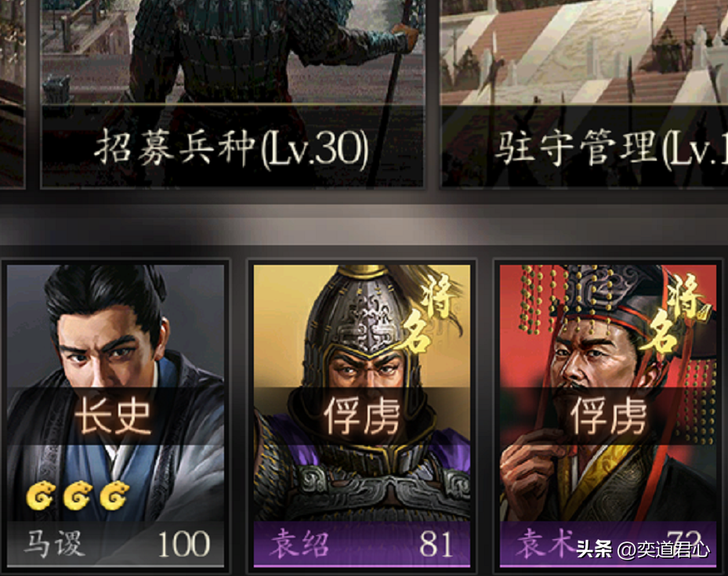
Task: Click the 长史 role label on 马谡's card
Action: coord(113,416)
